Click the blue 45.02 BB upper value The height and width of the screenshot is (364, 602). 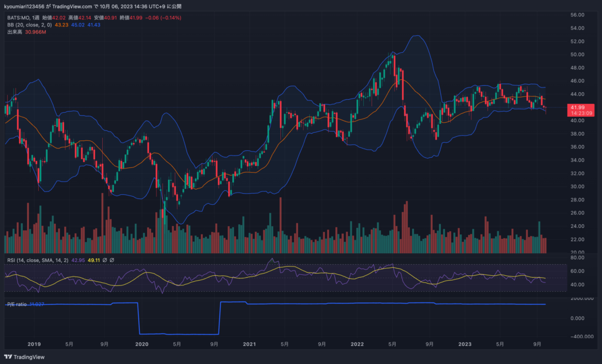coord(78,25)
